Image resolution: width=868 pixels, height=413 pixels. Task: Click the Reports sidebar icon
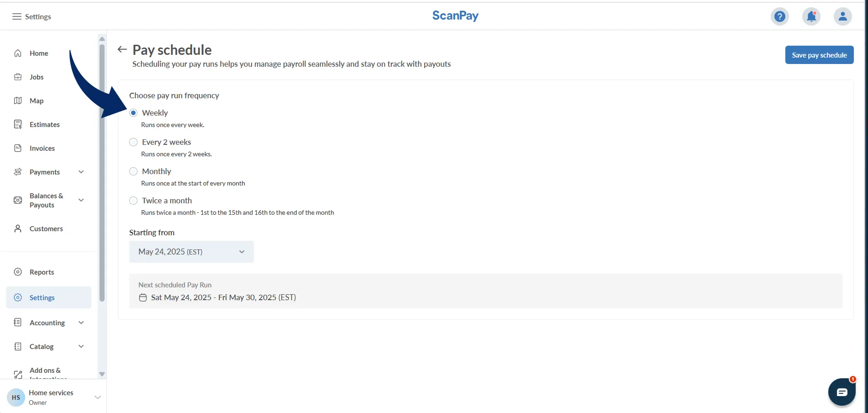pos(18,272)
